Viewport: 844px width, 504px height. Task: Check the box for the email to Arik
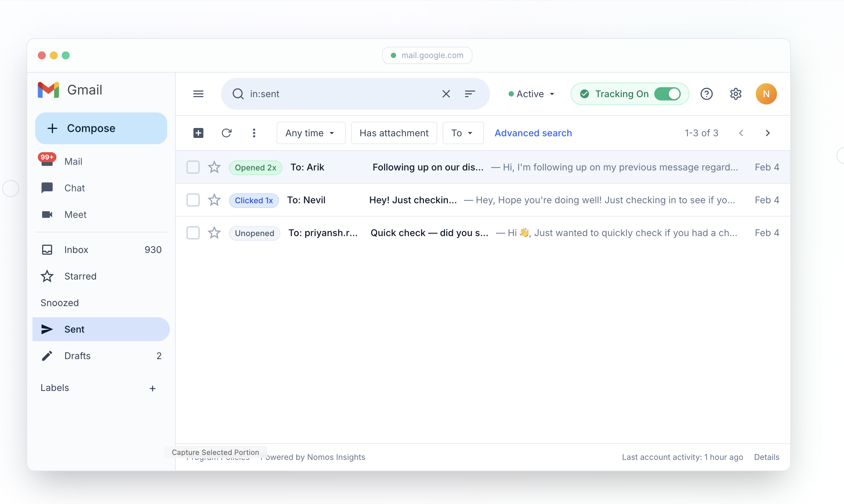[193, 167]
